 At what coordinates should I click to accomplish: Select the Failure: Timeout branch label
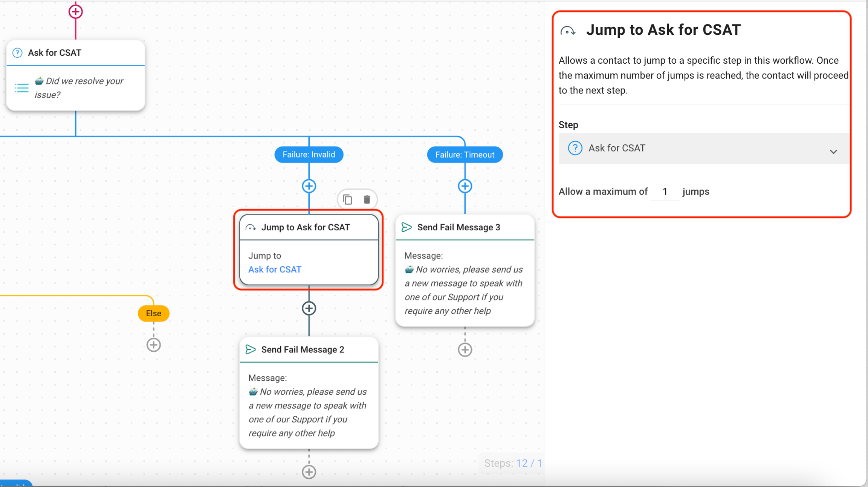coord(465,154)
